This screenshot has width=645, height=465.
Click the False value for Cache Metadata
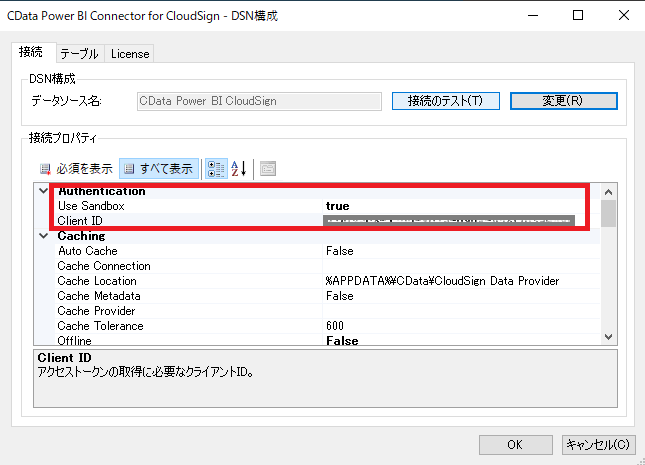click(x=339, y=296)
